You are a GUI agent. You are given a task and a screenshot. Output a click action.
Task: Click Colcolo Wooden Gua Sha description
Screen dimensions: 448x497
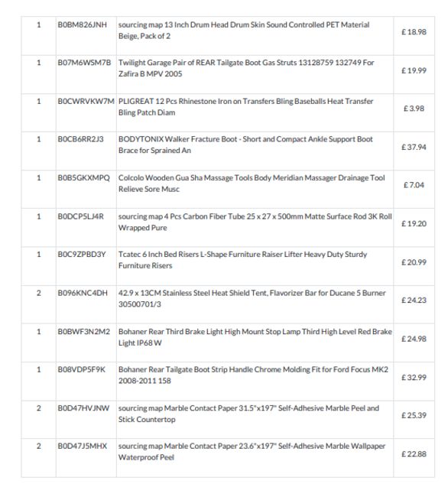[x=252, y=184]
